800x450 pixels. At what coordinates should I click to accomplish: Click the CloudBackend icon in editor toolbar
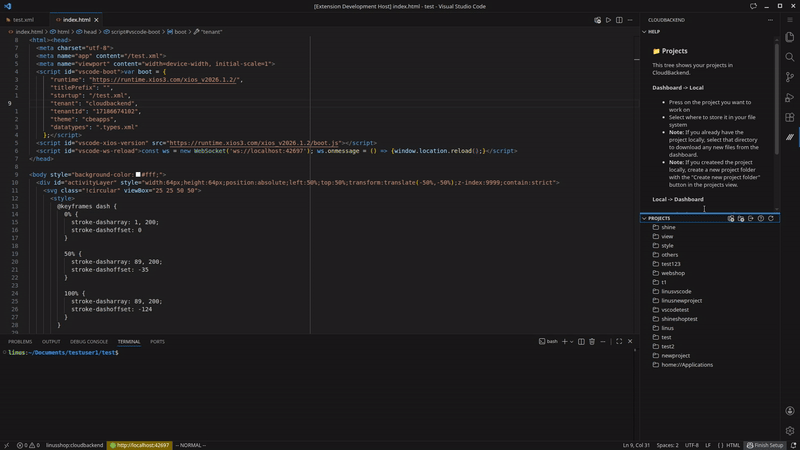pyautogui.click(x=597, y=20)
